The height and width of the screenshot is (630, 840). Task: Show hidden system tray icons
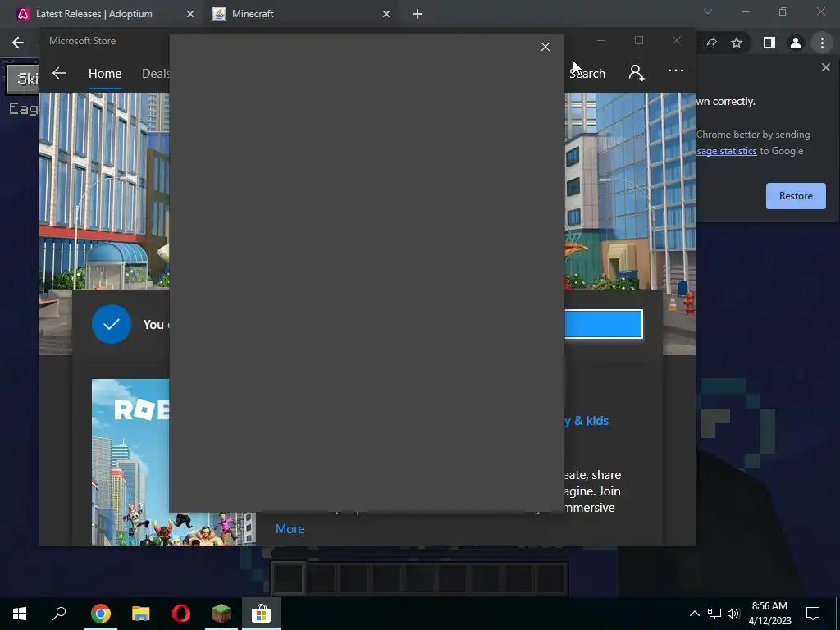point(694,614)
